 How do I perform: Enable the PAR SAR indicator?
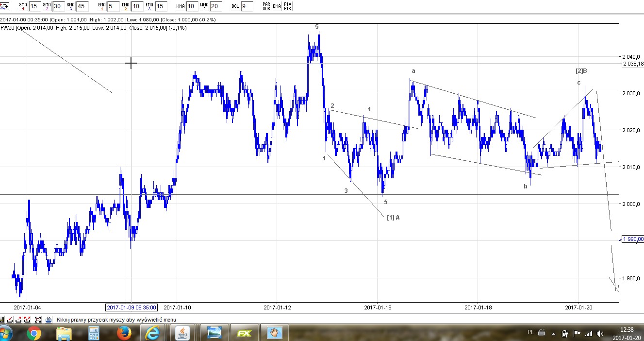(266, 6)
